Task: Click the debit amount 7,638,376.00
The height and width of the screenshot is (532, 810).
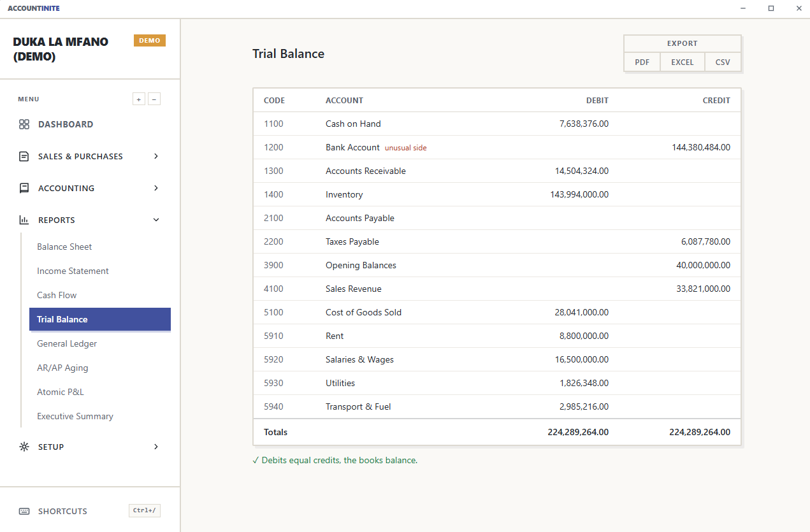Action: click(584, 124)
